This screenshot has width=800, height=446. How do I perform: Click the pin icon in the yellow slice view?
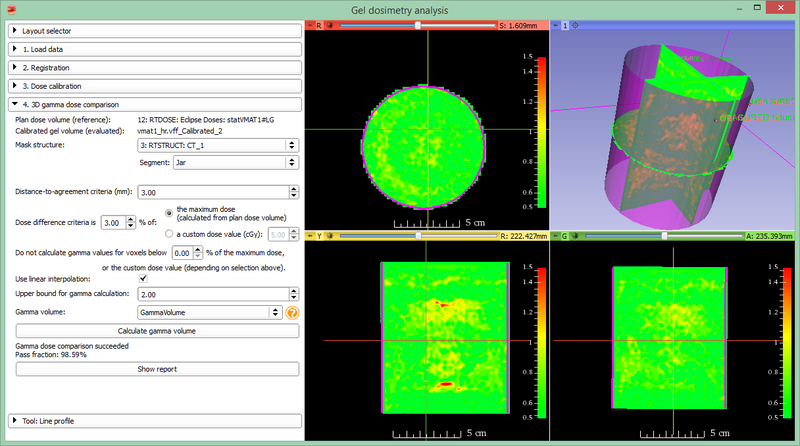click(309, 237)
